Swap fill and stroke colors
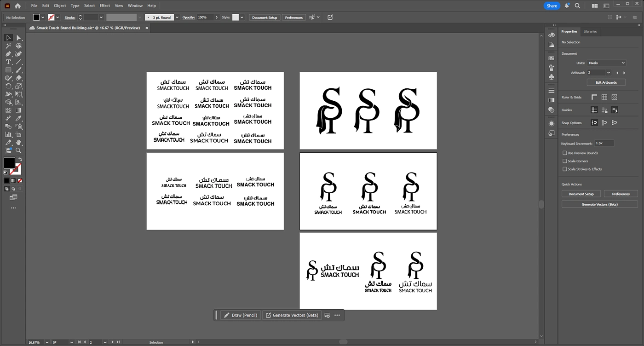Viewport: 644px width, 346px height. point(20,159)
